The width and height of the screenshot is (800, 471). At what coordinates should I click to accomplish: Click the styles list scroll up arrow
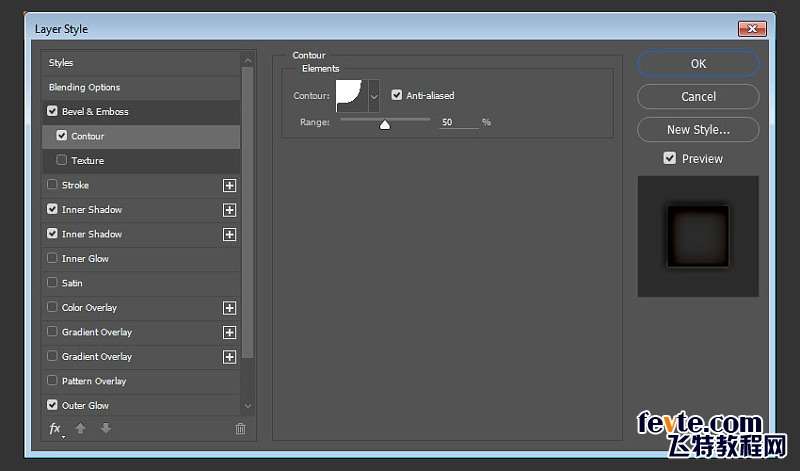tap(248, 60)
